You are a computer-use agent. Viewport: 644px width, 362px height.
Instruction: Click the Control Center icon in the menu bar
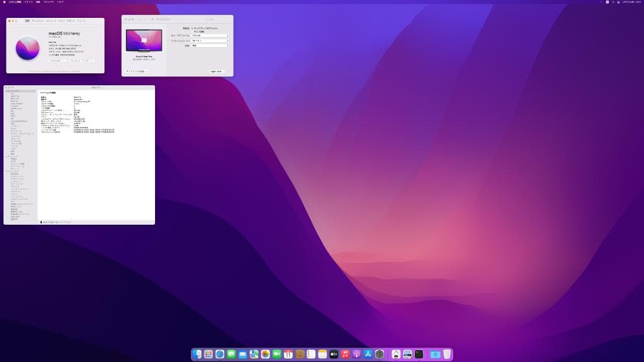pyautogui.click(x=617, y=2)
